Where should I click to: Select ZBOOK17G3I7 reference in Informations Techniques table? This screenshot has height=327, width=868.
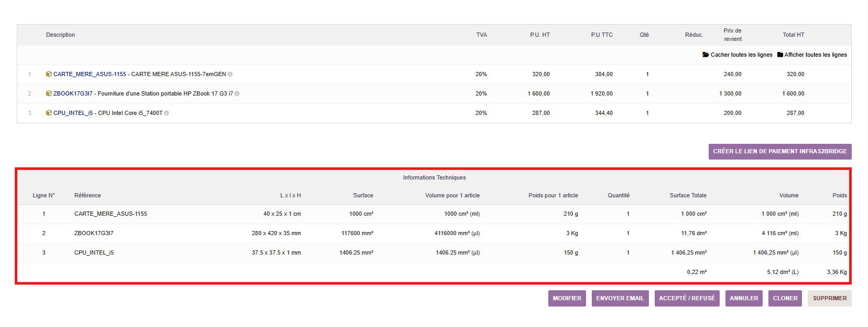click(94, 234)
